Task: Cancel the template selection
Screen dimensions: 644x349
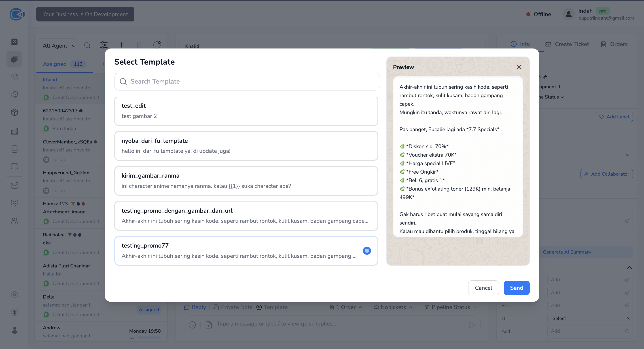Action: 483,288
